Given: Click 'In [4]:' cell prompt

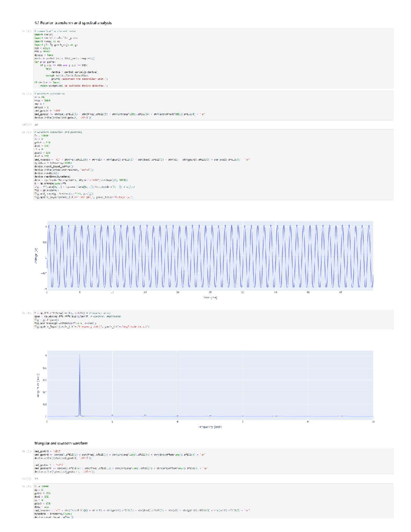Looking at the screenshot, I should click(27, 313).
